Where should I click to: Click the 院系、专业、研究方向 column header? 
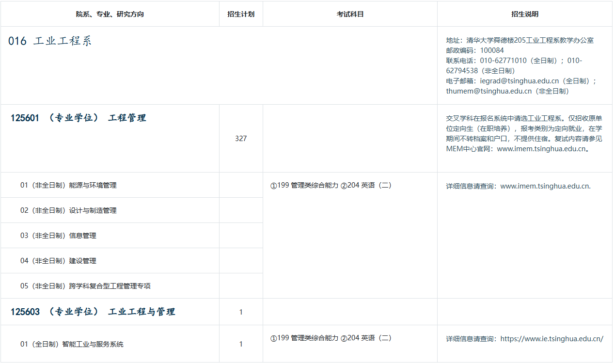(x=110, y=14)
